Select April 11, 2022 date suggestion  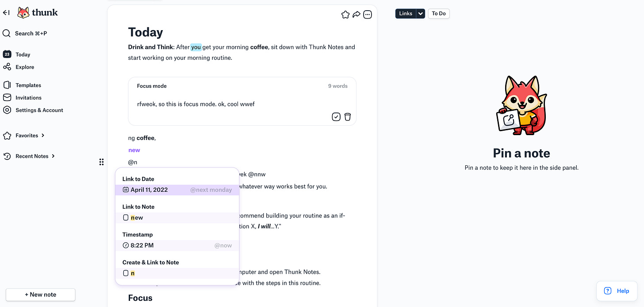(x=177, y=190)
